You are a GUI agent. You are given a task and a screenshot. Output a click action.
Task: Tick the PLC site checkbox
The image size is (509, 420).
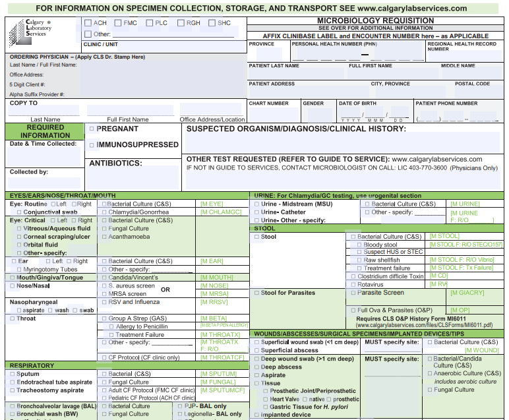[x=149, y=23]
